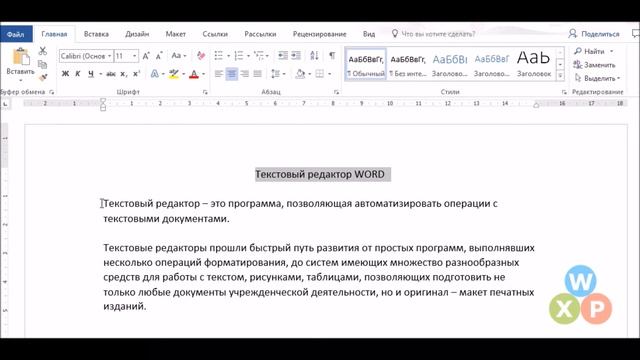Screen dimensions: 640x360
Task: Open the Стили styles pane launcher
Action: [564, 92]
